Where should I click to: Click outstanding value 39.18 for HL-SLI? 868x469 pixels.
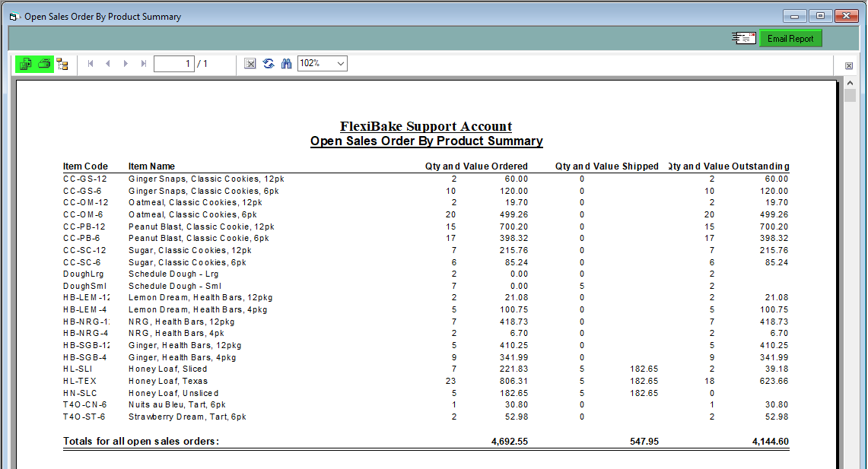click(x=777, y=369)
